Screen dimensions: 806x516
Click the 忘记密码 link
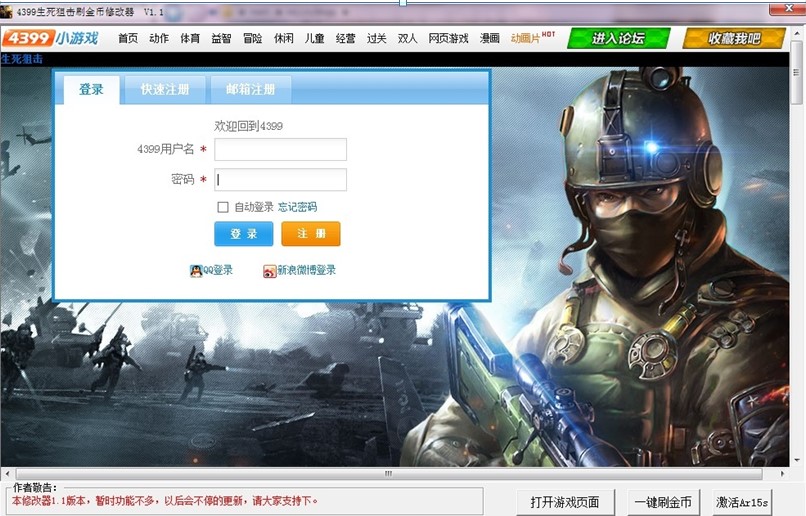tap(297, 207)
